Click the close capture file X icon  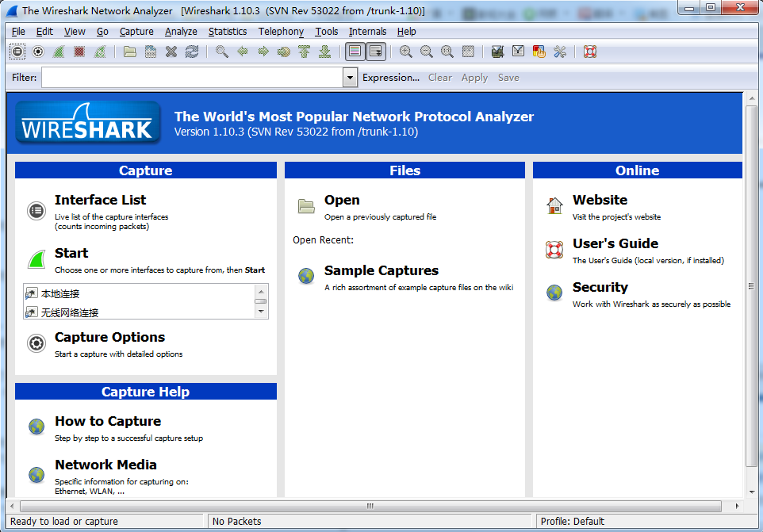point(171,52)
